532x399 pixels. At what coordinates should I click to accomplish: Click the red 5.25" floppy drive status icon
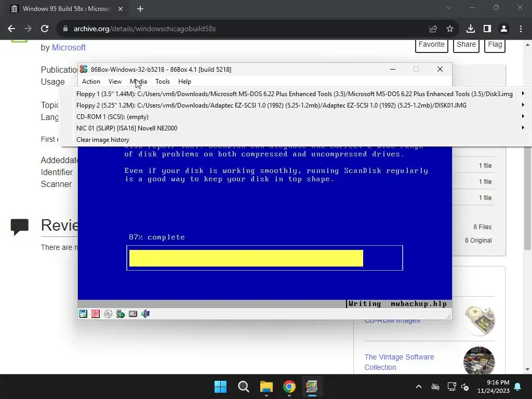click(96, 314)
